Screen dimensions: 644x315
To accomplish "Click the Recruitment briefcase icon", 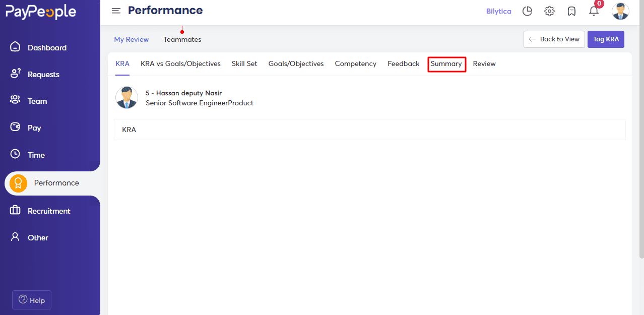I will tap(16, 210).
